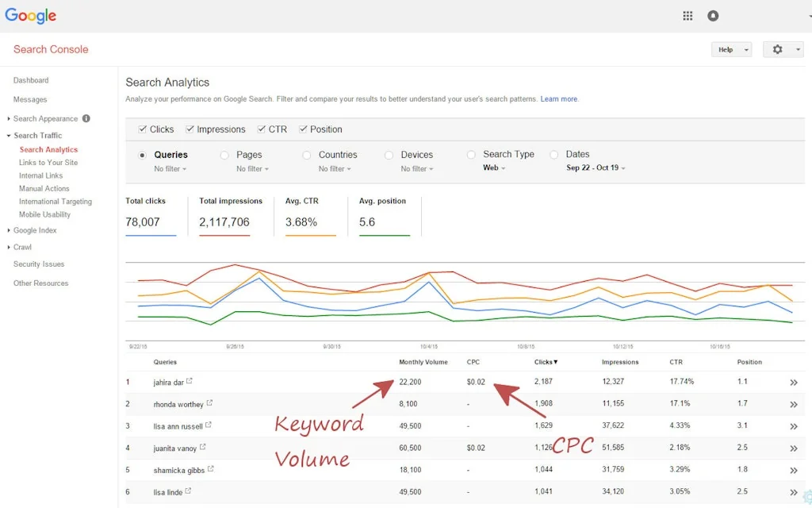Click the Google logo in the header

30,15
